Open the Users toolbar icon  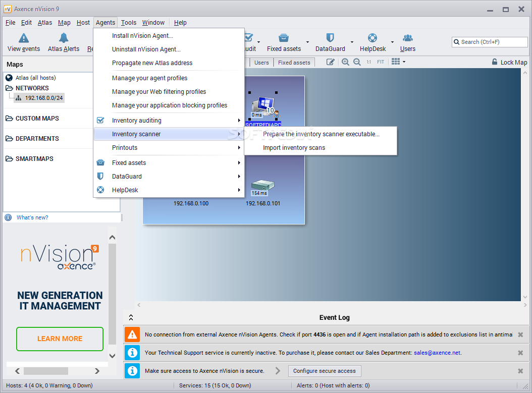(x=408, y=38)
